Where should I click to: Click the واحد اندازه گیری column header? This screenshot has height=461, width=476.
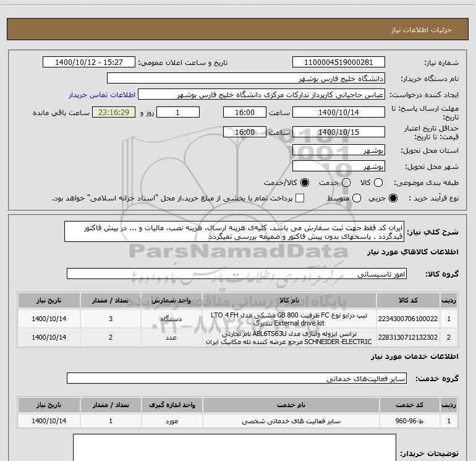[x=171, y=405]
